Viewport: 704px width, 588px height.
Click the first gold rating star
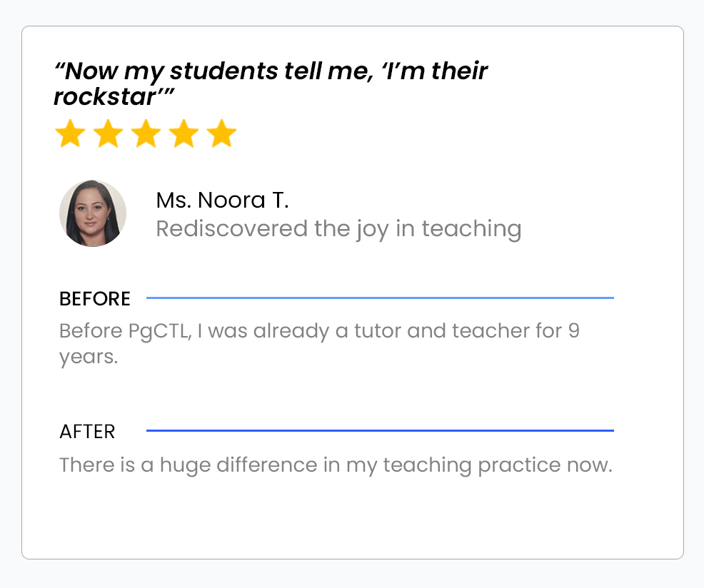click(70, 134)
